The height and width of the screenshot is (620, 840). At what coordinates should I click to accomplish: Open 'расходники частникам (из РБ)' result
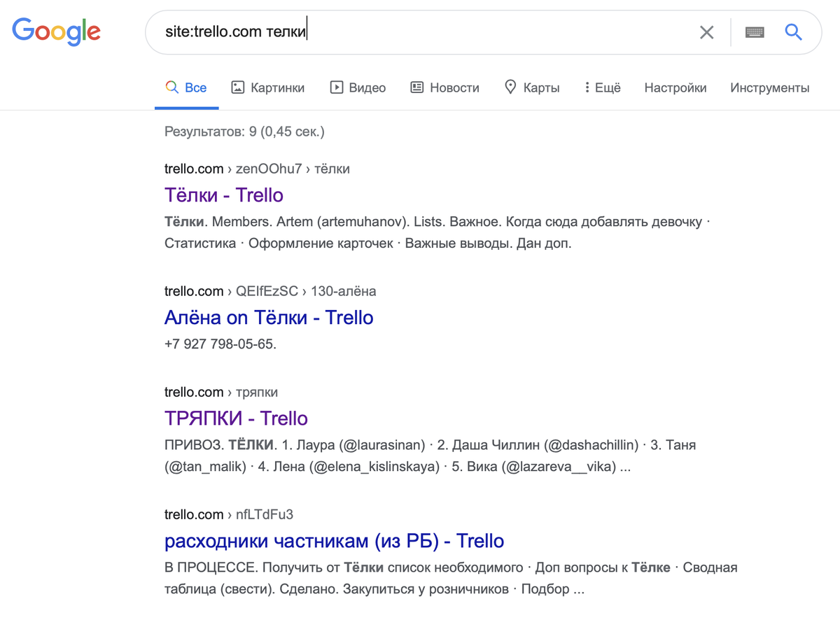(334, 541)
